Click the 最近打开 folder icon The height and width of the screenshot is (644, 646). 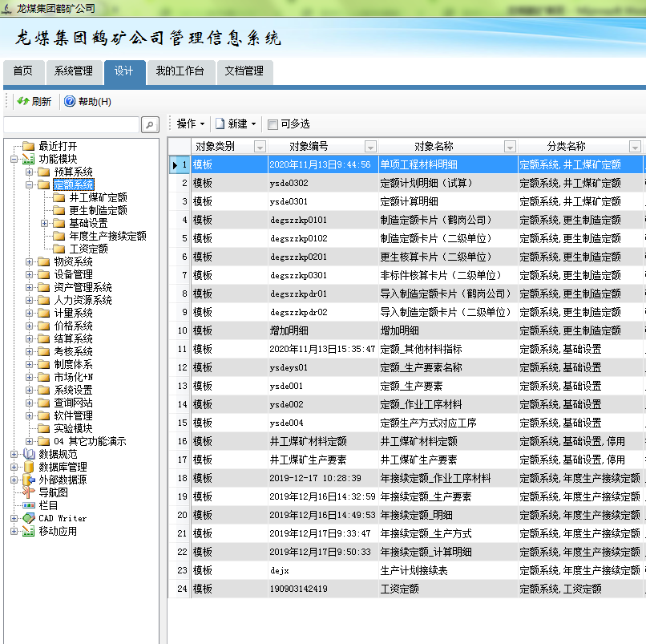tap(26, 145)
